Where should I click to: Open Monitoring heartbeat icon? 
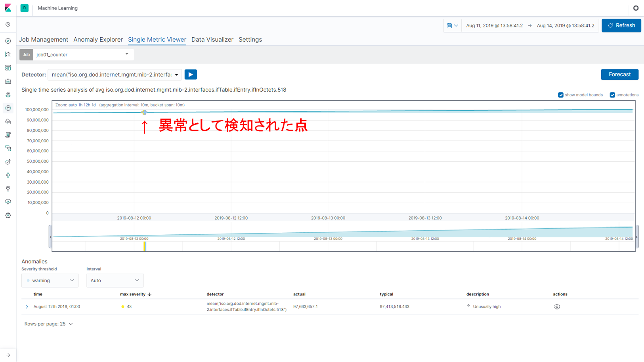[8, 202]
